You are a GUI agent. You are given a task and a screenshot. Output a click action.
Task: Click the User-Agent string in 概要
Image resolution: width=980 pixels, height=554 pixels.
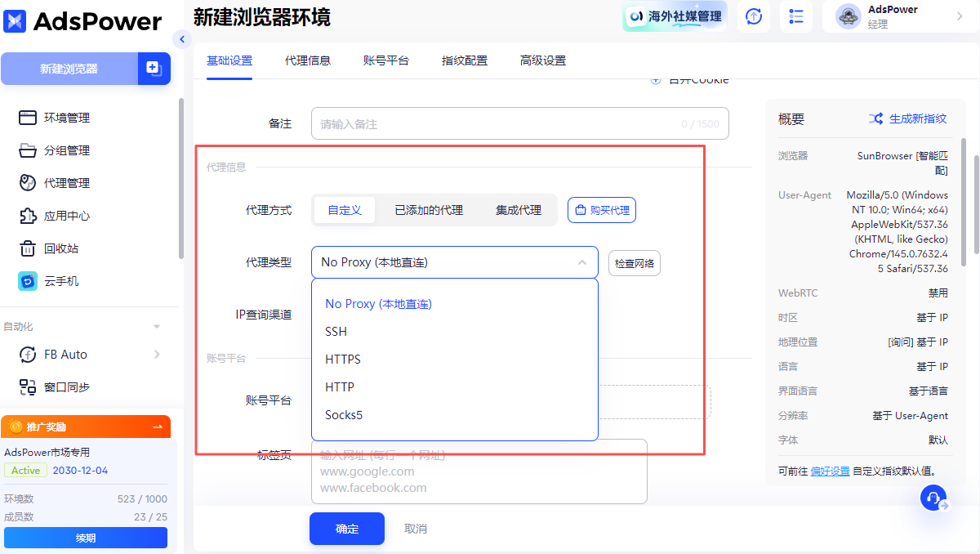pyautogui.click(x=896, y=231)
